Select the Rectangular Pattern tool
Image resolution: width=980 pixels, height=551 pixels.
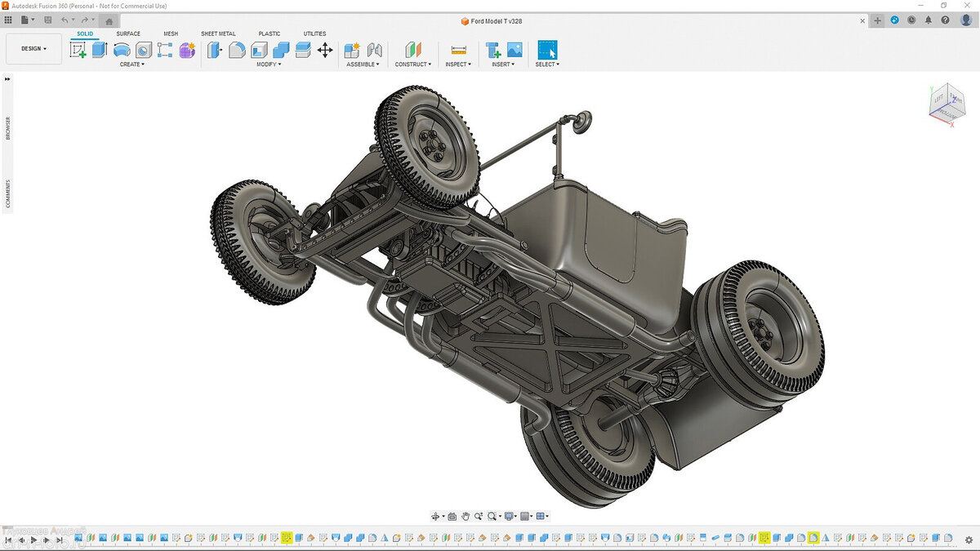coord(165,50)
